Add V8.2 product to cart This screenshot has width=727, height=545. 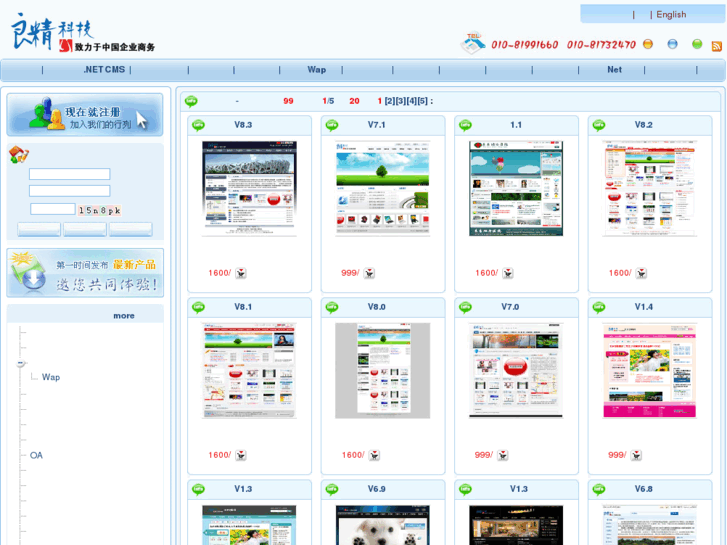click(x=641, y=273)
